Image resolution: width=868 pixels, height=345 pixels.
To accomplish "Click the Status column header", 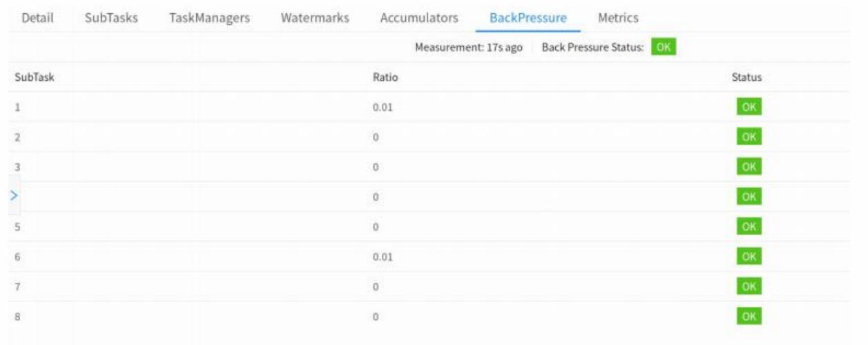I will pyautogui.click(x=746, y=78).
